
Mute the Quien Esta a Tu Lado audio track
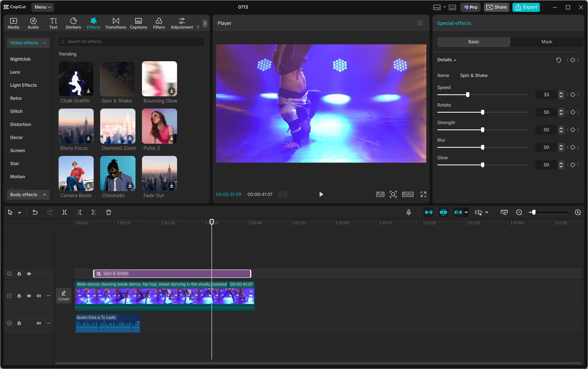point(39,323)
